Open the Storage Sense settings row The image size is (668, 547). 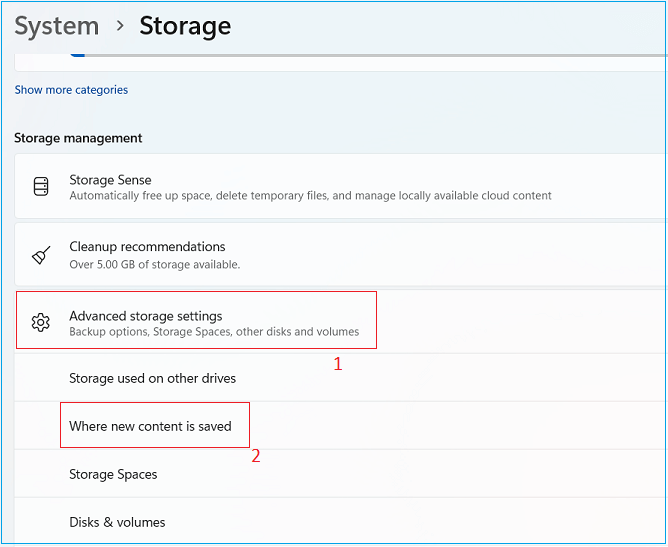pos(340,187)
